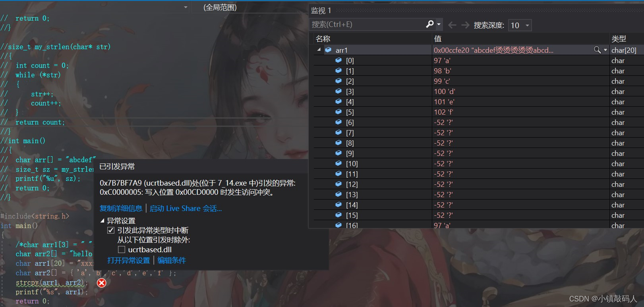This screenshot has width=644, height=307.
Task: Click the cube icon for element [5]
Action: point(338,111)
